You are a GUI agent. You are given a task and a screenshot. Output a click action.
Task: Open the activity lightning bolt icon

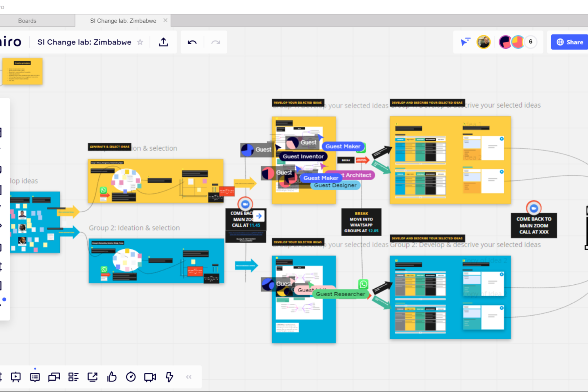coord(170,377)
